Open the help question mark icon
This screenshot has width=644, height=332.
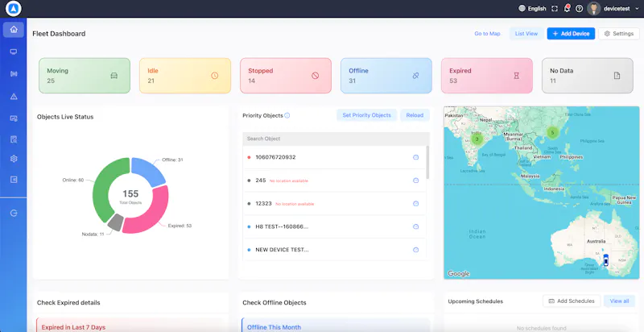pos(579,9)
